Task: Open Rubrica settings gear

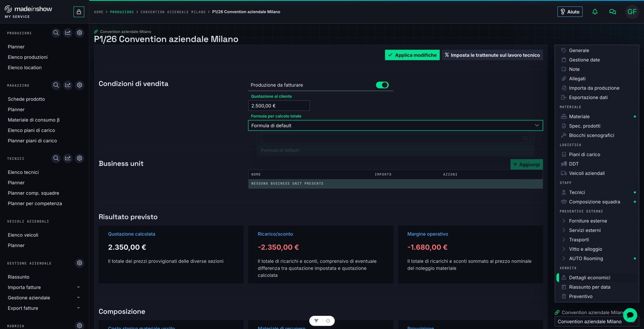Action: pyautogui.click(x=79, y=325)
